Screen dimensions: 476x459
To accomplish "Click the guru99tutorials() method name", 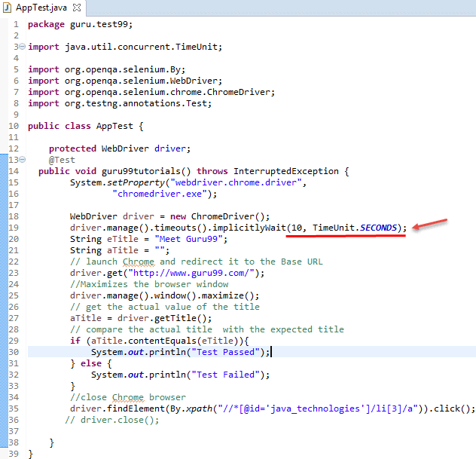I will click(146, 171).
